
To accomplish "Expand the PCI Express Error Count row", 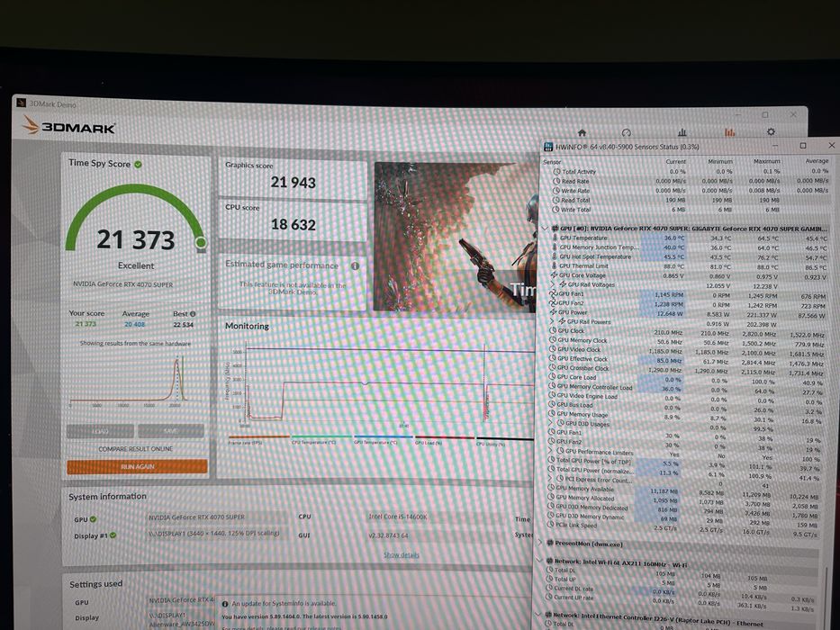I will (551, 479).
